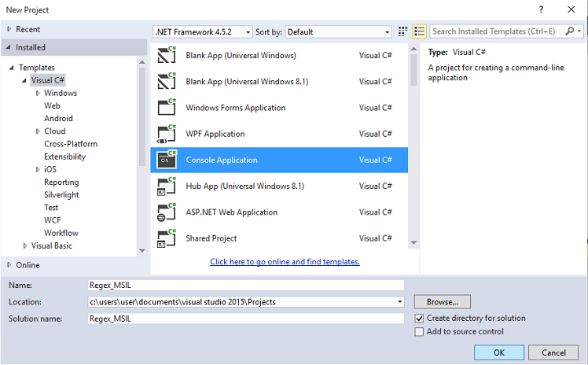Click the project Name input field

[x=246, y=285]
